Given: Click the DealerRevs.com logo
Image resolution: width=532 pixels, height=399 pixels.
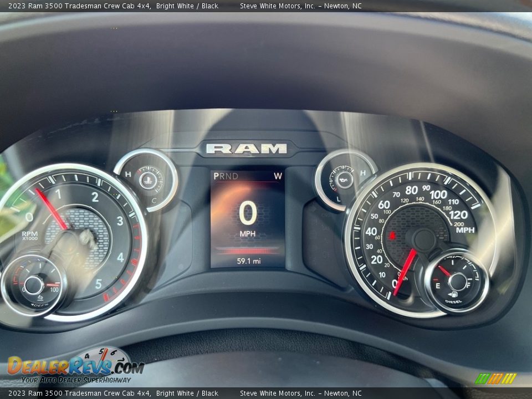Looking at the screenshot, I should (76, 365).
